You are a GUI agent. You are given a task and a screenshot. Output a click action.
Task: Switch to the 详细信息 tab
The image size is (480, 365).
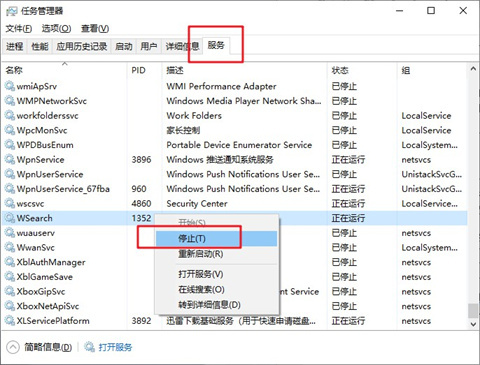coord(182,46)
